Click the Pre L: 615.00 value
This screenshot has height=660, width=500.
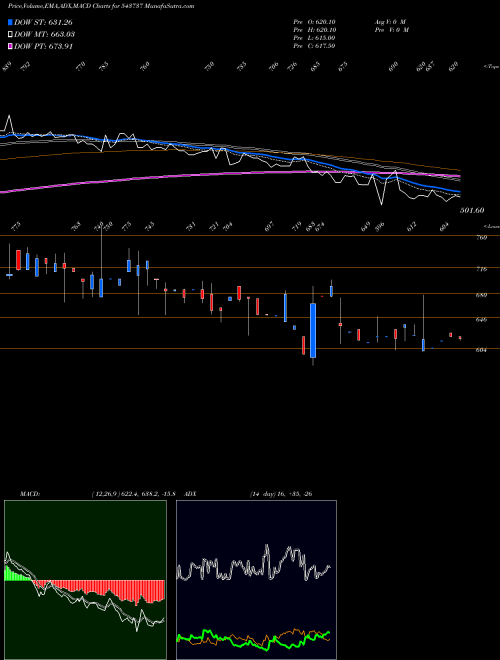pyautogui.click(x=314, y=38)
